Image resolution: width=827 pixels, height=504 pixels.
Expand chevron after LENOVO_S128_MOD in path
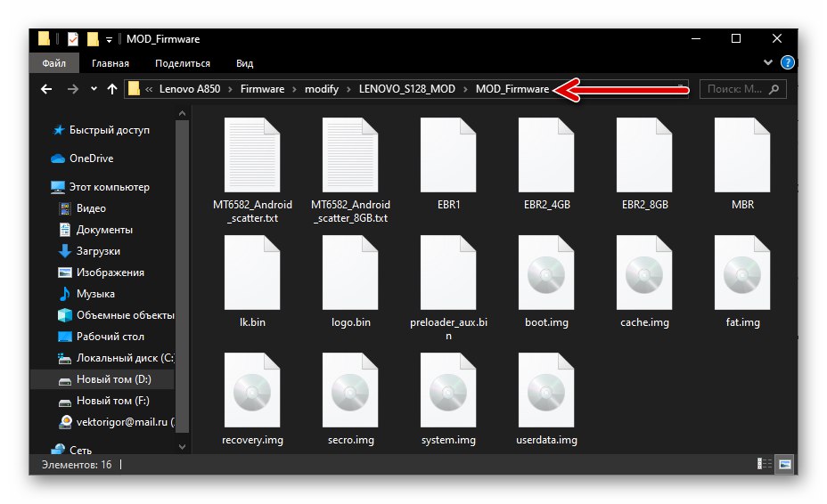(465, 89)
